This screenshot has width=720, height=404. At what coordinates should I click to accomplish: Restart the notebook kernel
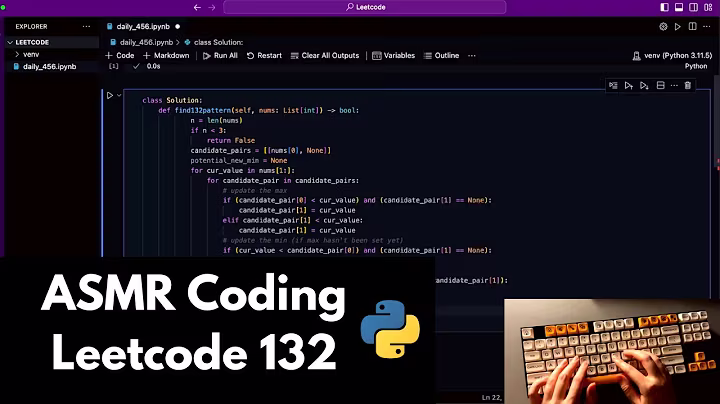click(264, 56)
